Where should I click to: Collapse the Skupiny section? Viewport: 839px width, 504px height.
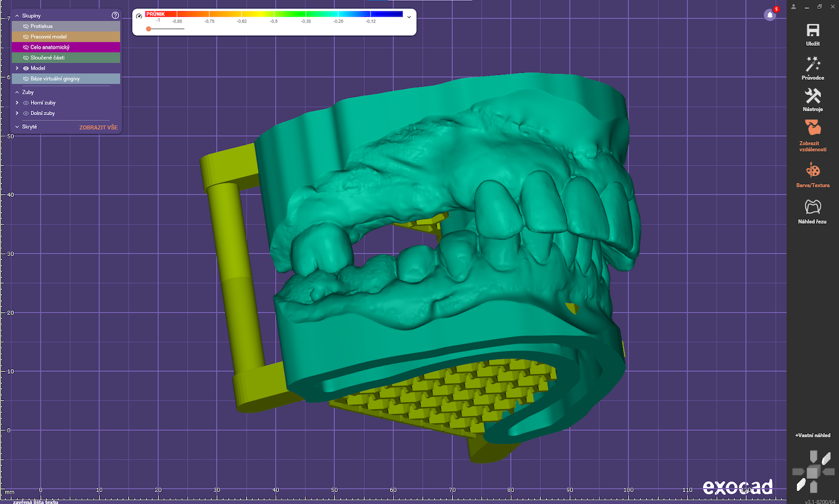[x=17, y=16]
